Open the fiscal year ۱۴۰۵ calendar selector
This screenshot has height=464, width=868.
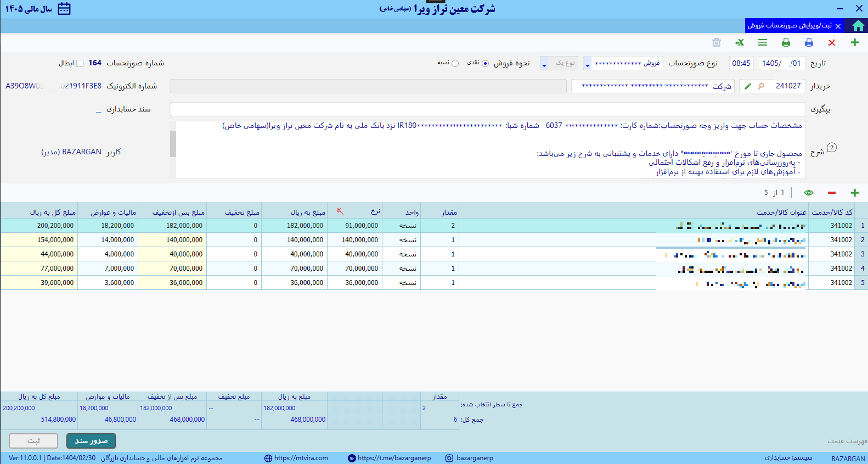tap(64, 9)
